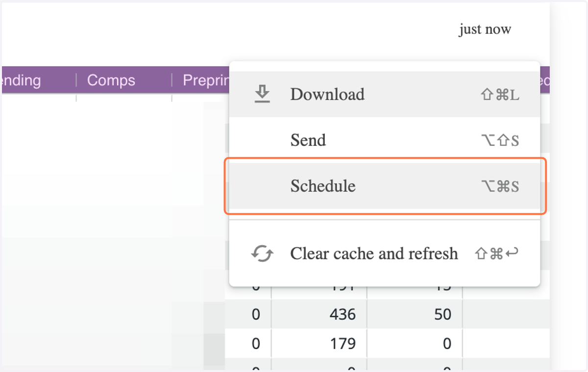Click the 'just now' timestamp
This screenshot has height=372, width=588.
pos(485,29)
